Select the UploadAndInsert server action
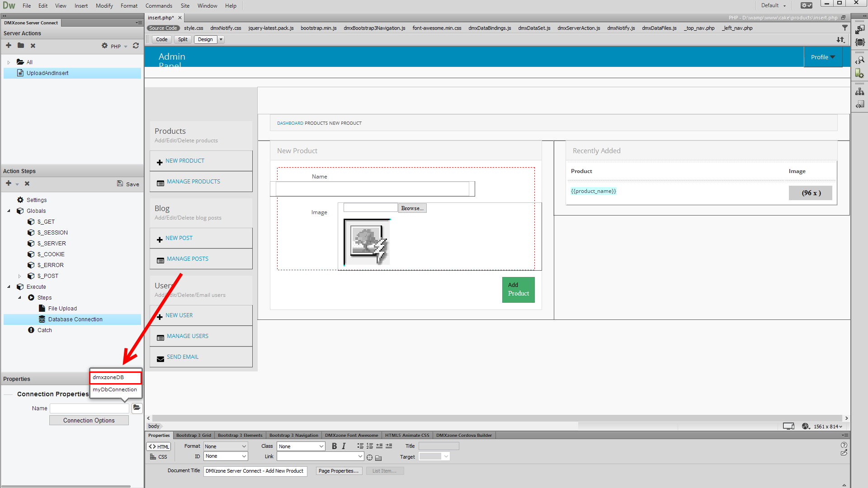This screenshot has width=868, height=488. pyautogui.click(x=72, y=73)
